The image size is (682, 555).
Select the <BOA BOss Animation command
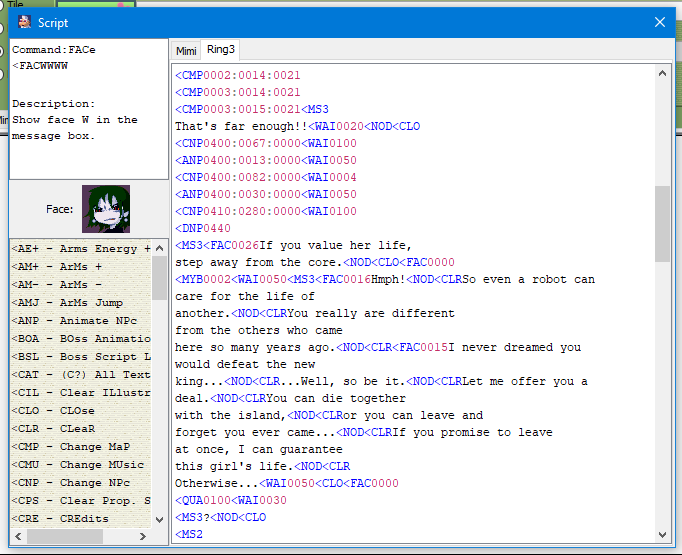(81, 339)
